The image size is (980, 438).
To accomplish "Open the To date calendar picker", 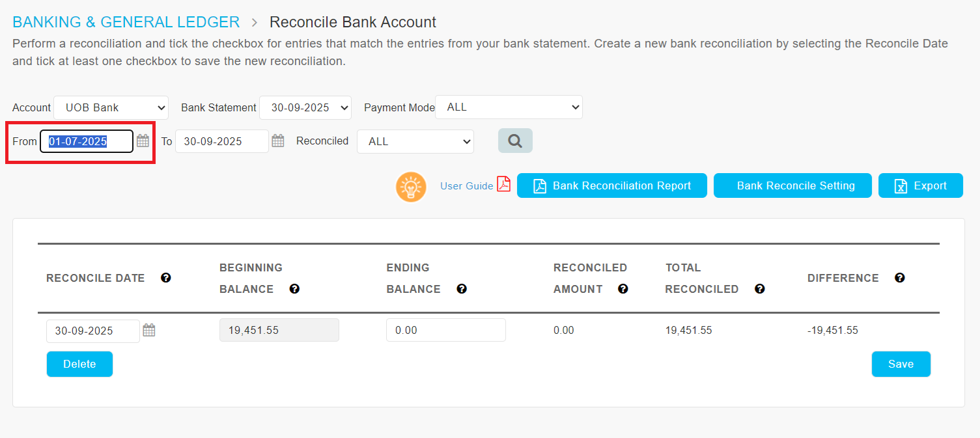I will tap(278, 141).
